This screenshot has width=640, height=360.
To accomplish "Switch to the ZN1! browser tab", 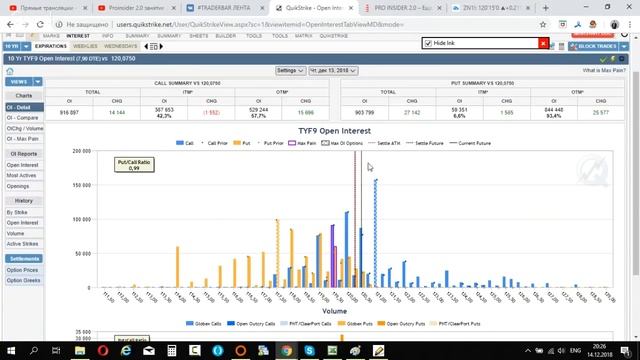I will [490, 8].
